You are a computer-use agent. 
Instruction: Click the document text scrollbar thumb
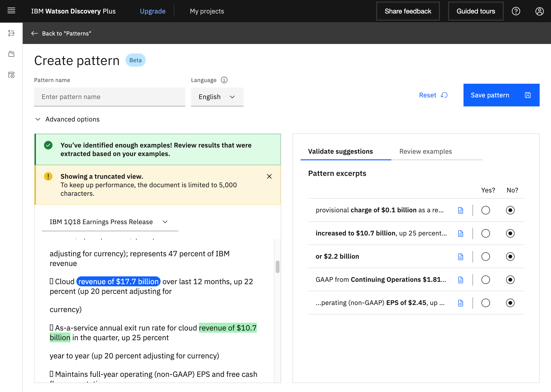click(x=277, y=267)
